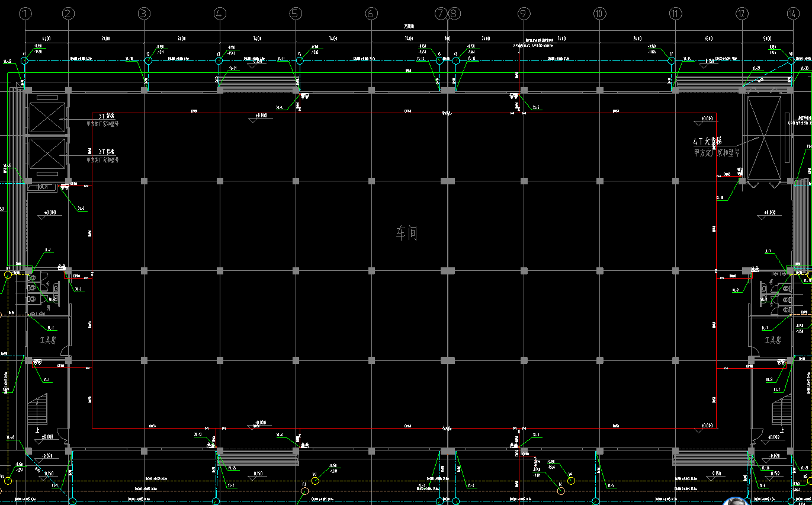Click grid axis bubble 14
The width and height of the screenshot is (812, 505).
[x=794, y=14]
